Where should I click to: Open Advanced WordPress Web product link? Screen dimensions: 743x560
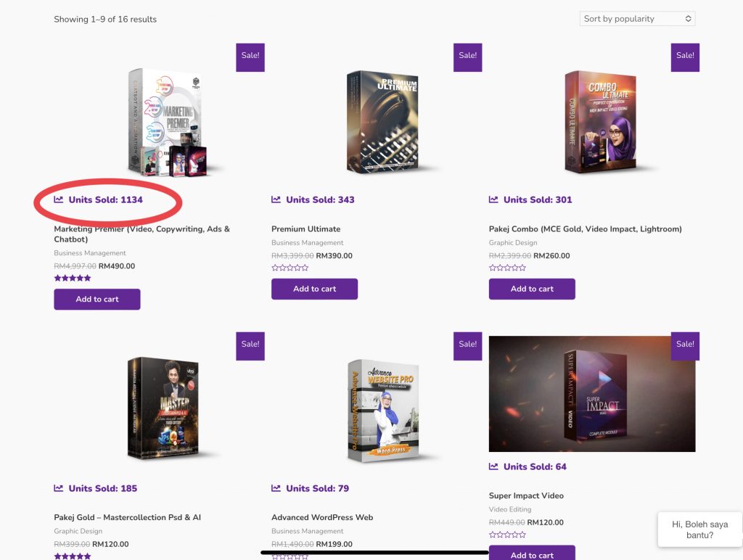point(322,518)
